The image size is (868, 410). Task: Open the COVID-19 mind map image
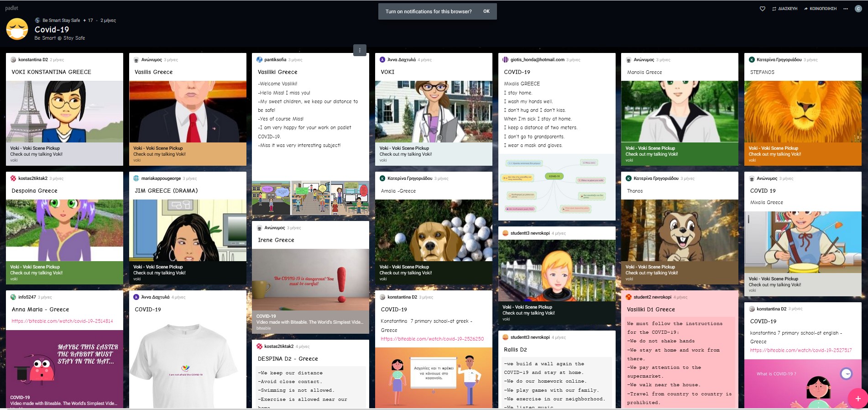coord(557,187)
